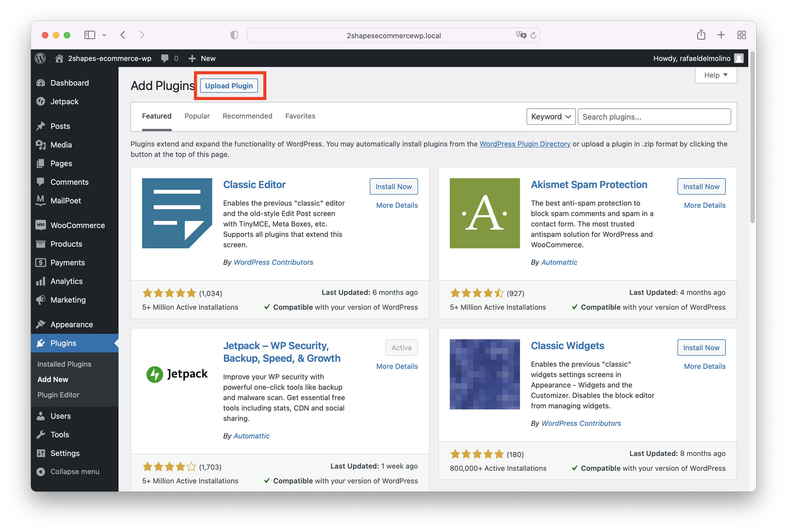
Task: Click the Dashboard gauge icon
Action: point(41,83)
